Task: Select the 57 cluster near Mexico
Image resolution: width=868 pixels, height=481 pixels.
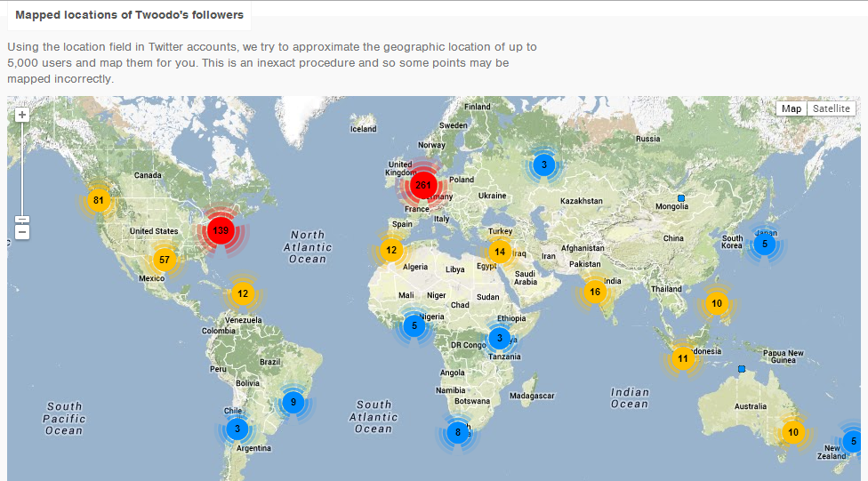Action: [163, 261]
